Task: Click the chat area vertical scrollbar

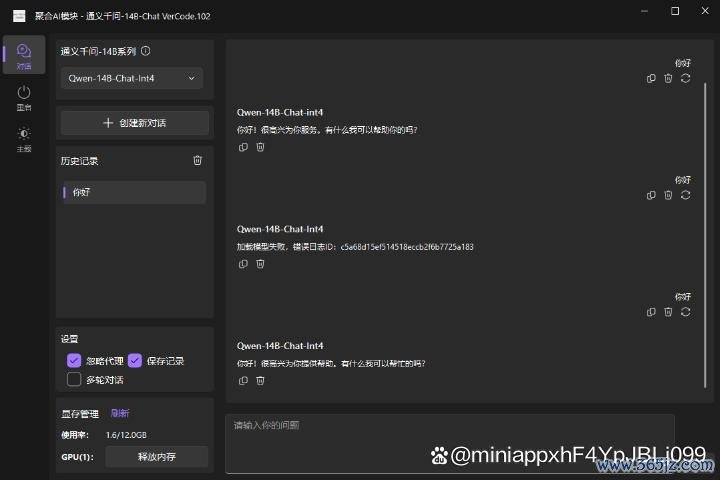Action: pyautogui.click(x=705, y=235)
